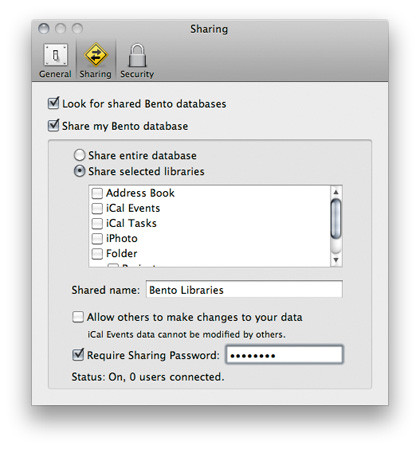Disable Share my Bento database
The width and height of the screenshot is (420, 449).
coord(53,126)
